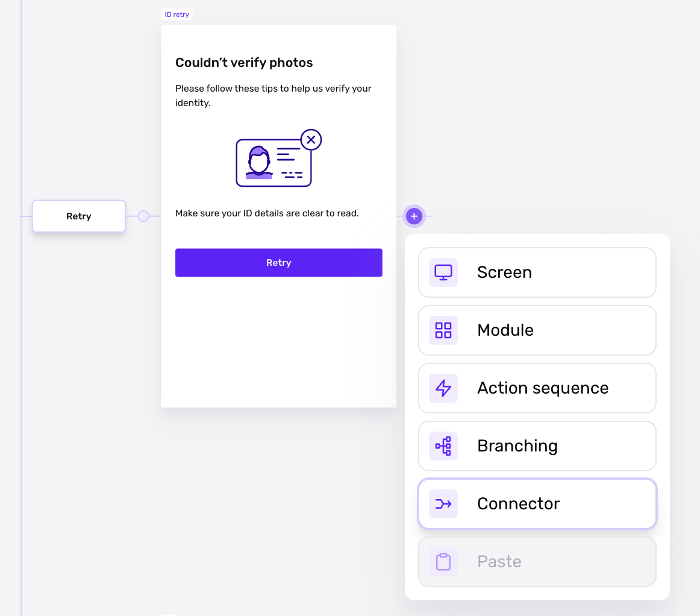Click the ID retry screen label
The image size is (700, 616).
177,14
